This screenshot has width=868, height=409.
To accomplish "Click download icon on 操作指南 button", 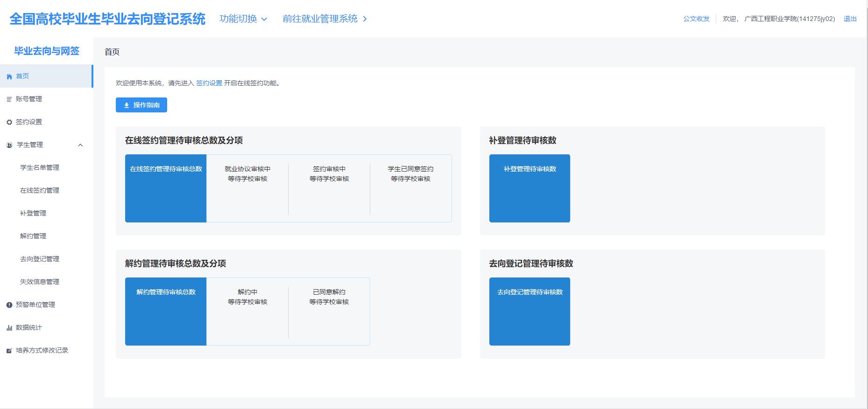I will [127, 105].
